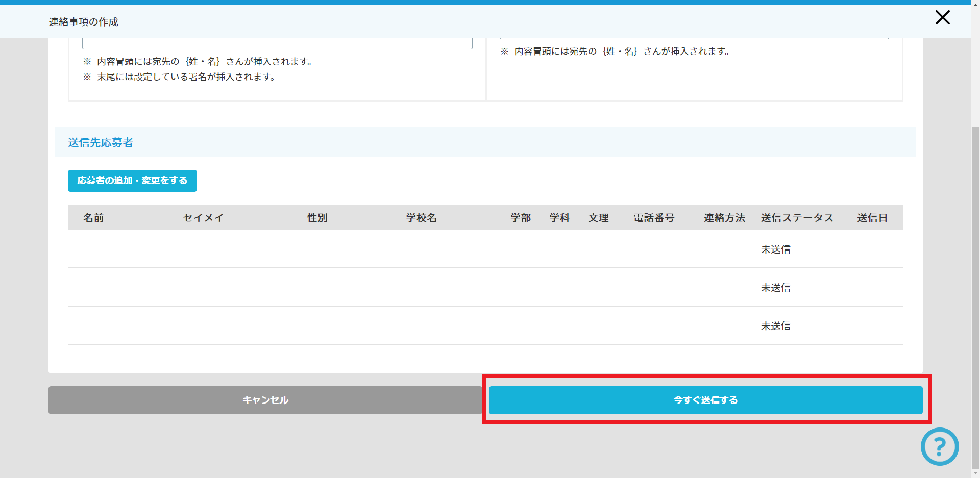Select the 電話番号 column header
Viewport: 980px width, 478px height.
point(654,218)
